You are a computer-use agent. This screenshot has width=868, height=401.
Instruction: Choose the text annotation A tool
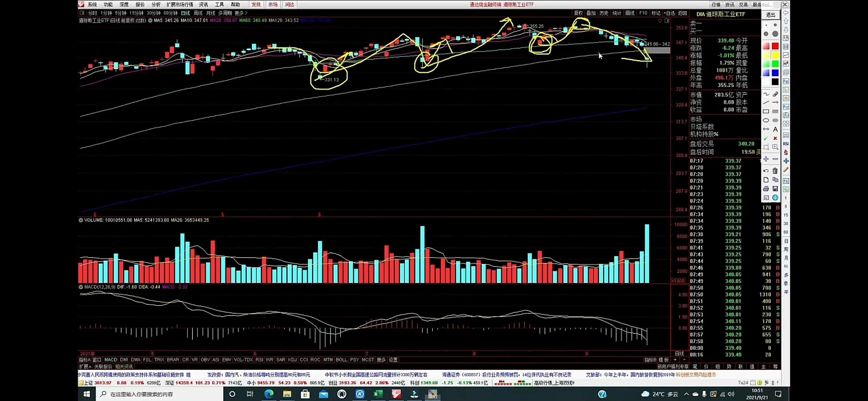[775, 129]
